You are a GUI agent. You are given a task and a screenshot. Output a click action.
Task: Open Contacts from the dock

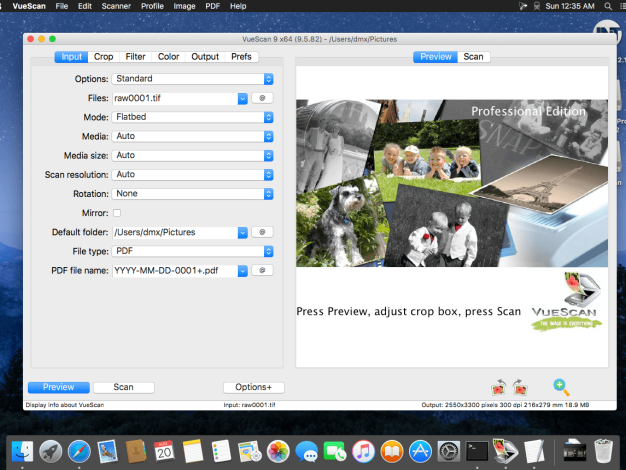pos(136,452)
